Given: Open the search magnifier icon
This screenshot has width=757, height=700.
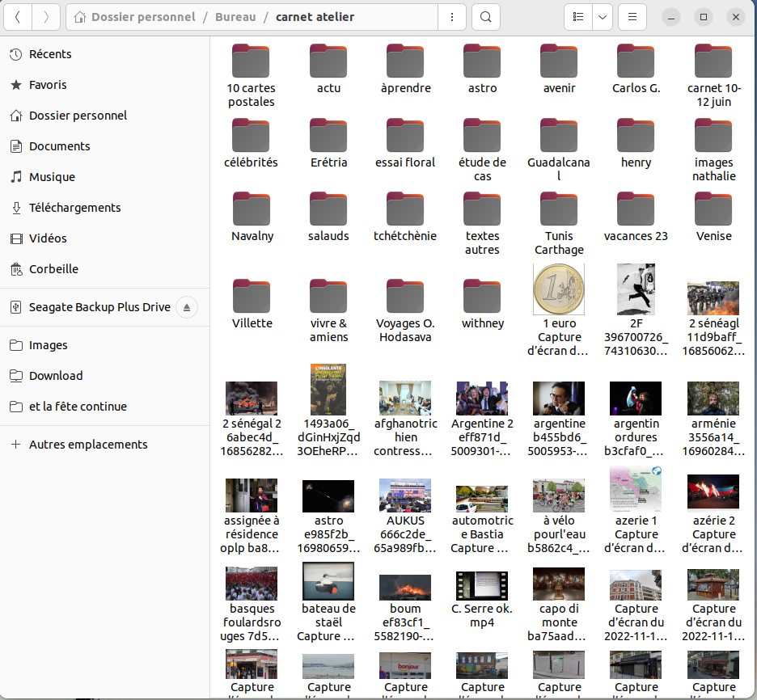Looking at the screenshot, I should [x=484, y=17].
